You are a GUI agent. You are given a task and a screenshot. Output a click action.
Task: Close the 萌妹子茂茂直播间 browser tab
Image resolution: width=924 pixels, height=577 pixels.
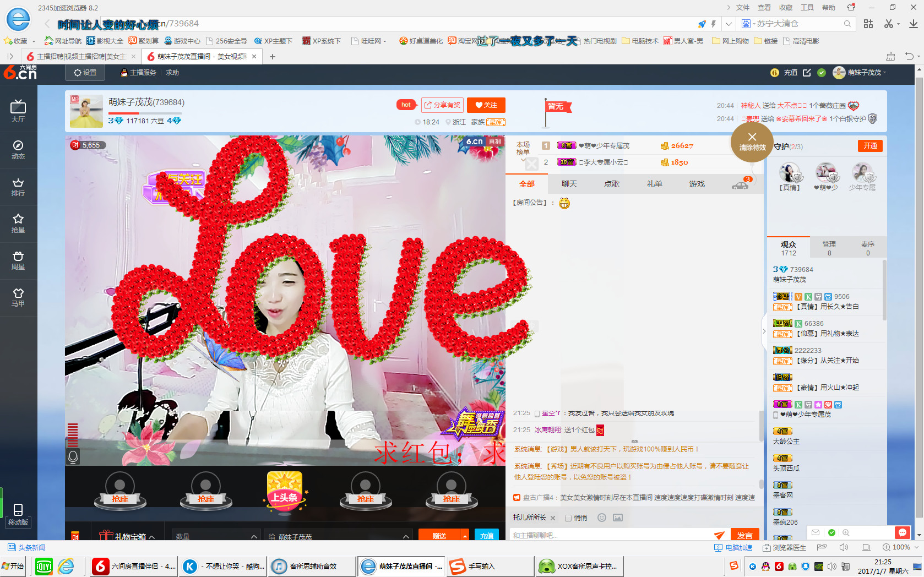click(254, 57)
